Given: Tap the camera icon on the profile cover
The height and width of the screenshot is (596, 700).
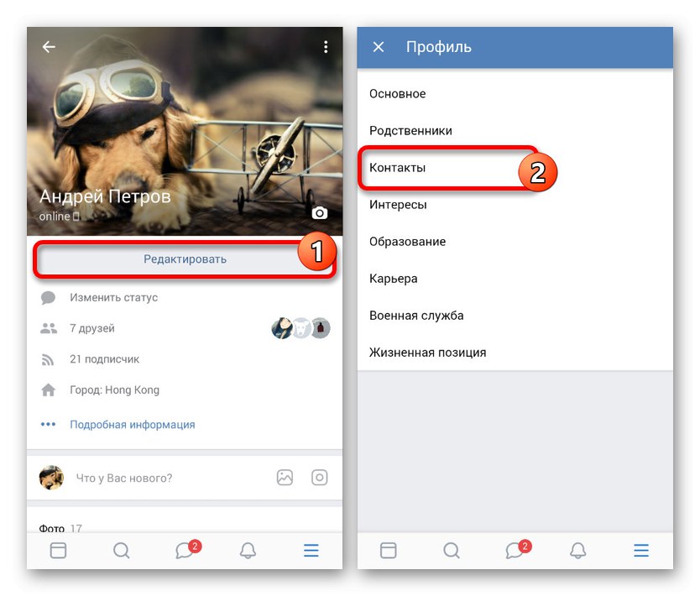Looking at the screenshot, I should (x=319, y=213).
